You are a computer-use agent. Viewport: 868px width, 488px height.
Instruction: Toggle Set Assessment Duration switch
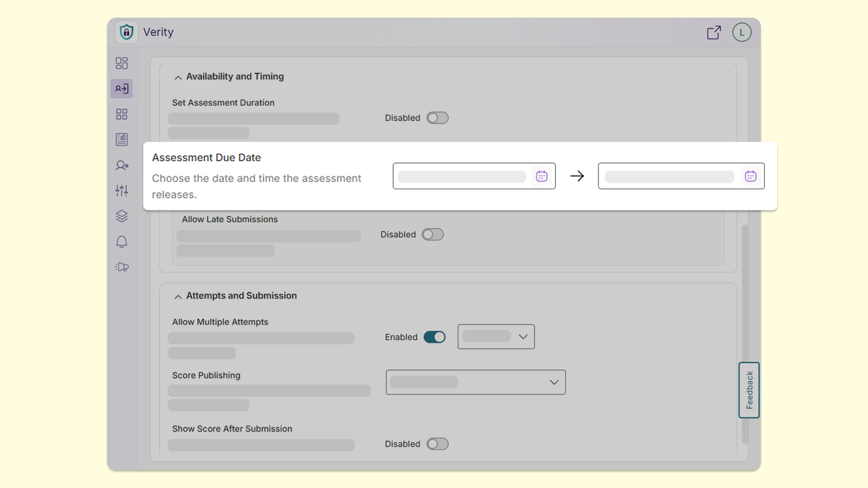click(438, 118)
